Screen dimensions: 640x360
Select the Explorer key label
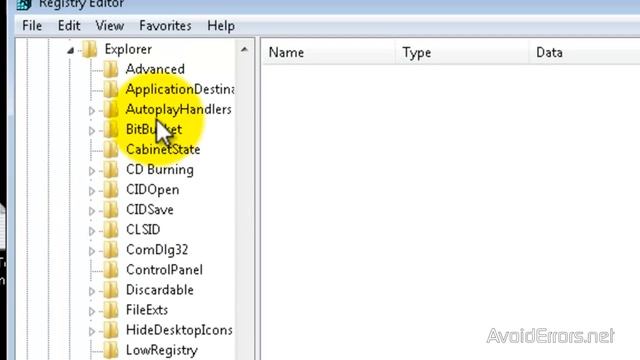click(x=128, y=49)
